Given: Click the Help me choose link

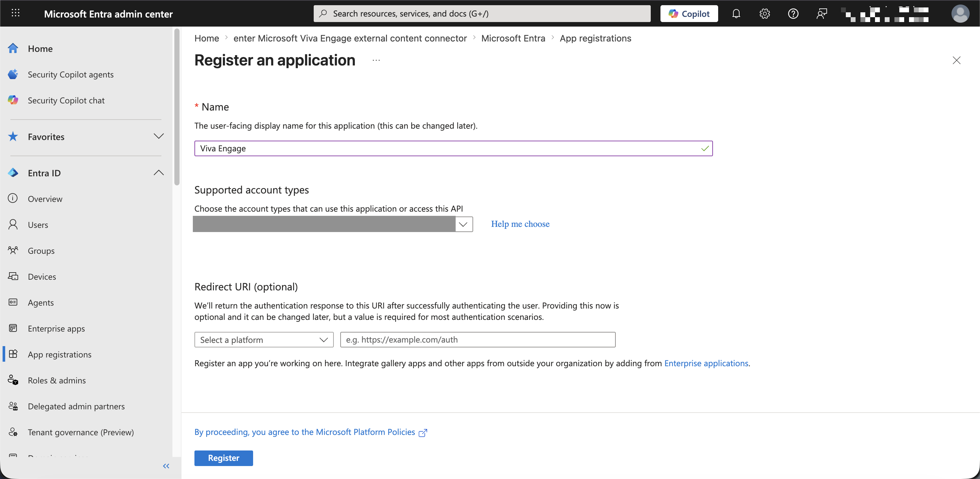Looking at the screenshot, I should click(x=520, y=224).
